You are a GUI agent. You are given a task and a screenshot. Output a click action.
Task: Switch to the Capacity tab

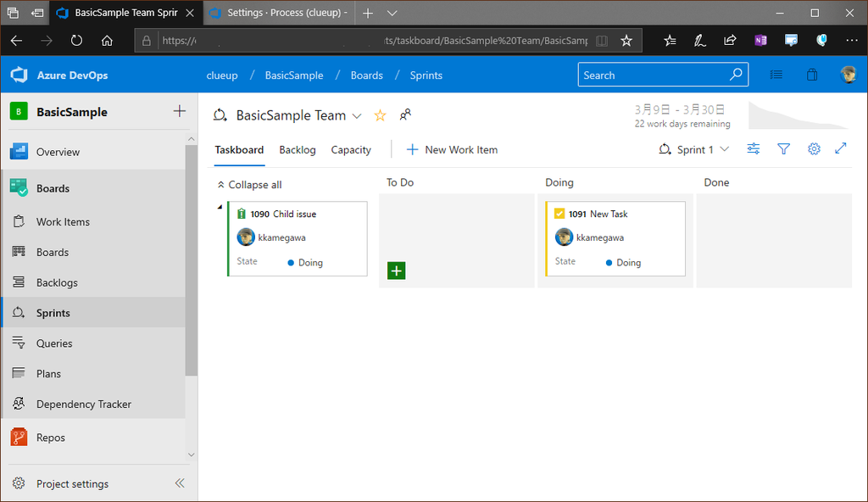(x=351, y=149)
